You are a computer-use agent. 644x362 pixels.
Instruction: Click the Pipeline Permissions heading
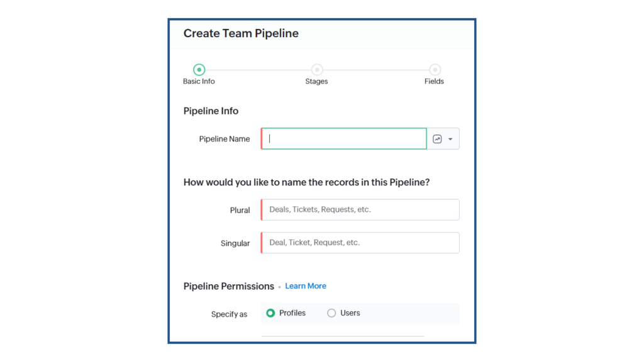(x=229, y=286)
